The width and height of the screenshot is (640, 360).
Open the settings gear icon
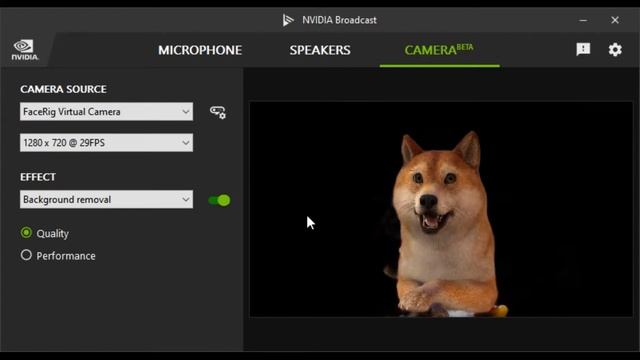point(615,50)
